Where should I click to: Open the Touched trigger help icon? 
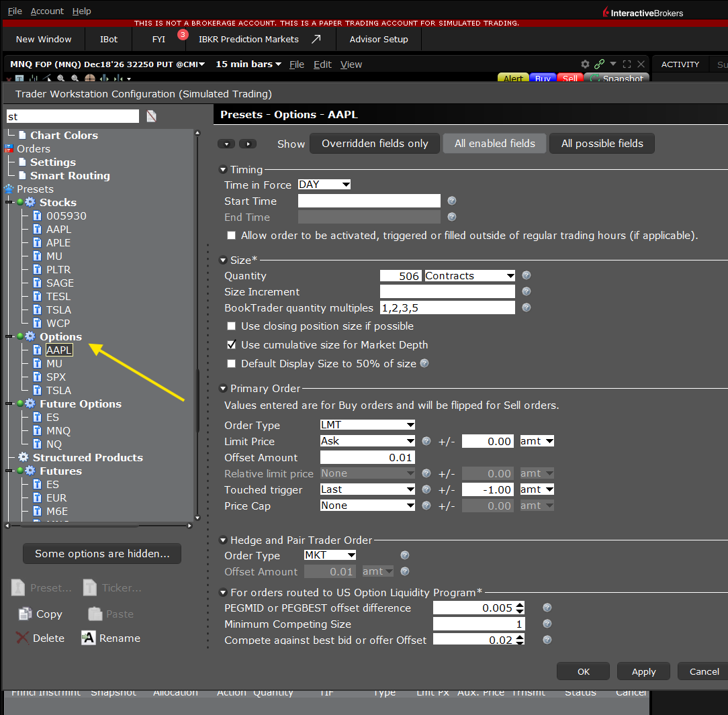[426, 489]
